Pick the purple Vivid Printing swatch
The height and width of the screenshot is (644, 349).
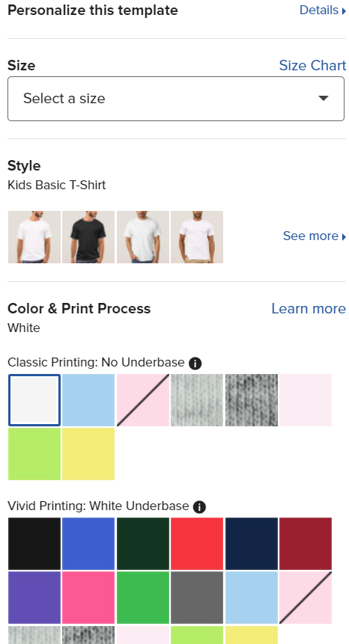coord(34,598)
